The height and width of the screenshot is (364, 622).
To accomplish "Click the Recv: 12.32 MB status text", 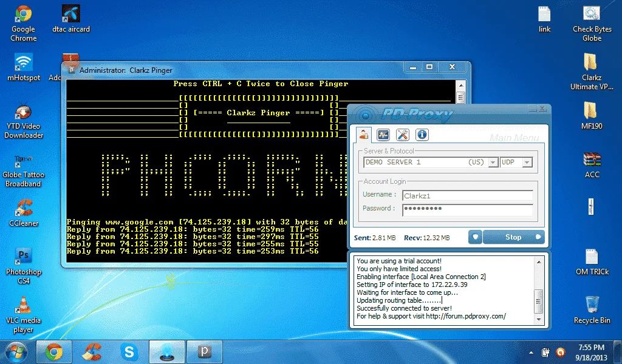I will pyautogui.click(x=427, y=238).
